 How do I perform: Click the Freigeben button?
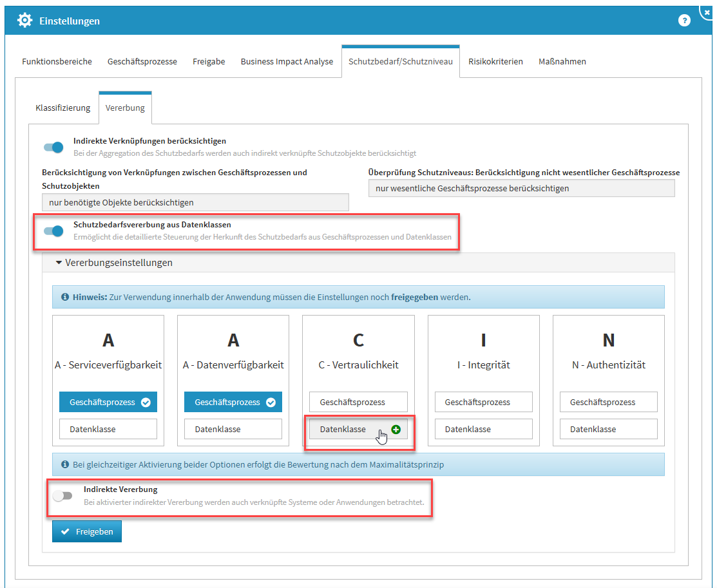(x=87, y=531)
